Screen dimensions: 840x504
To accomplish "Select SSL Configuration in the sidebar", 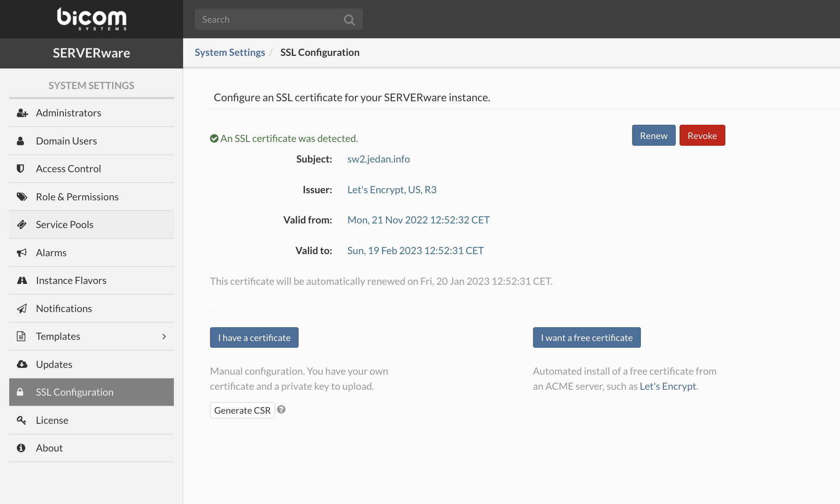I will click(75, 392).
